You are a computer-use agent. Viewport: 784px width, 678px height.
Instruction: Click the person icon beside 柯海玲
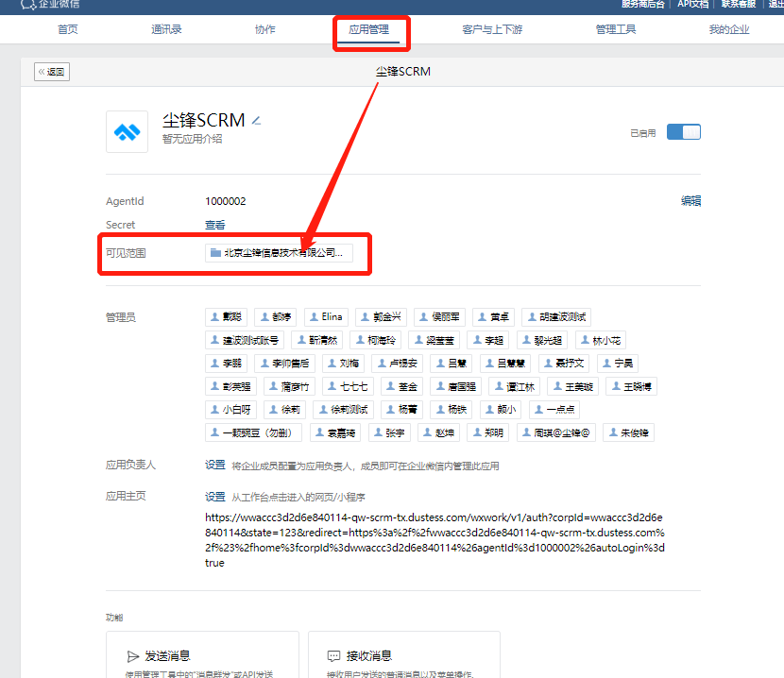point(360,340)
